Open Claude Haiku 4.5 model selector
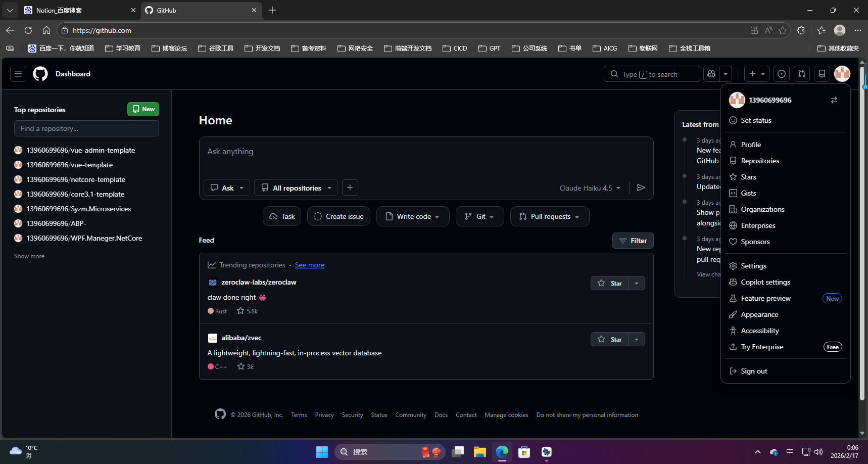Screen dimensions: 868x464 pos(590,188)
